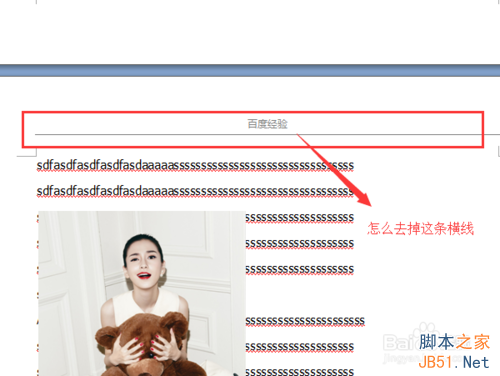This screenshot has width=500, height=376.
Task: Click the second sdfasdfasdfasdfasdaaaaa text line
Action: [x=195, y=191]
